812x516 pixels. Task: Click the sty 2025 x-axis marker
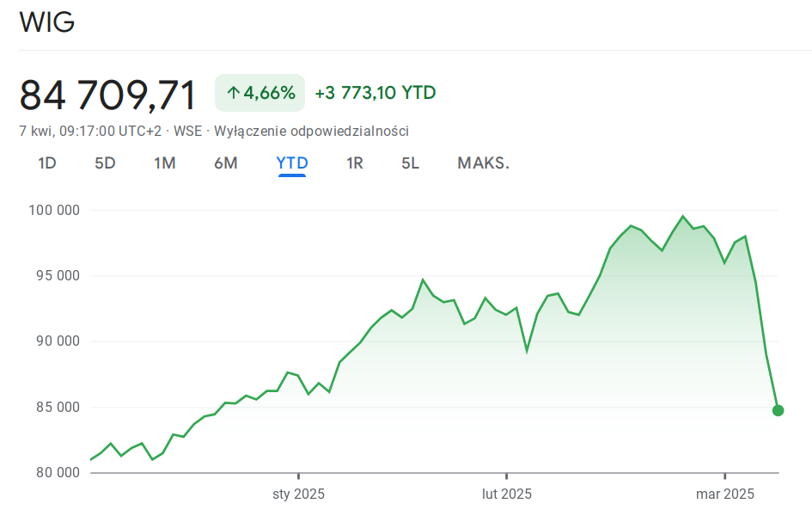click(298, 494)
